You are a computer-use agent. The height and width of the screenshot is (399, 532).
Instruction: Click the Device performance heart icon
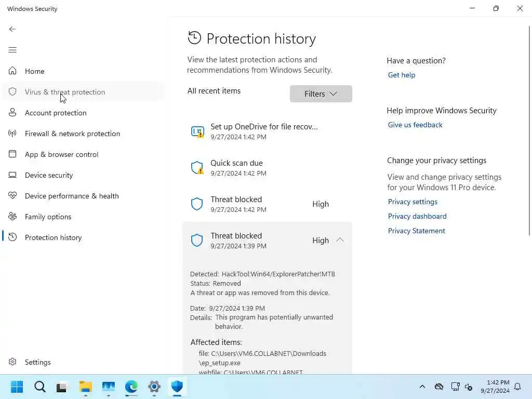12,196
